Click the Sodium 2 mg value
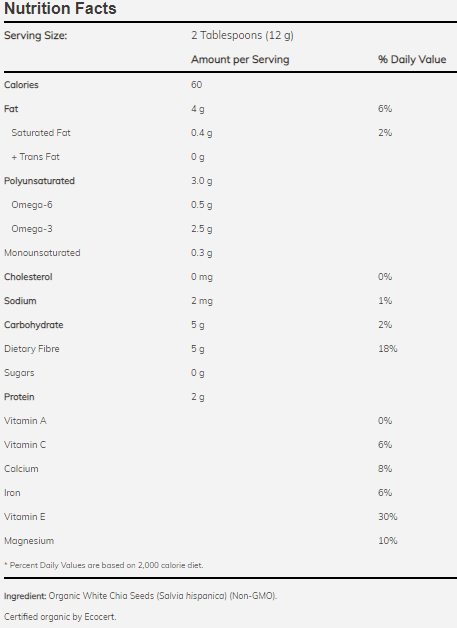Image resolution: width=457 pixels, height=628 pixels. click(x=201, y=301)
